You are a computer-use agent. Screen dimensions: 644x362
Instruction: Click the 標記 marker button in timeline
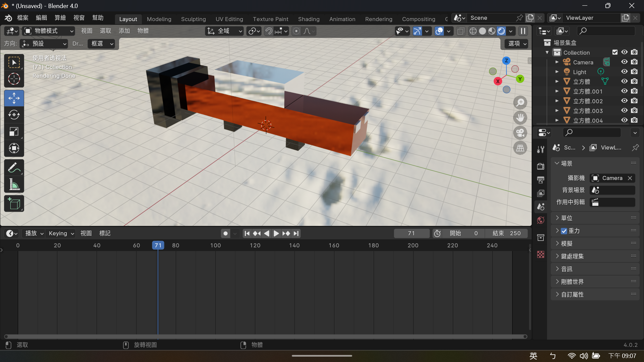pos(105,233)
